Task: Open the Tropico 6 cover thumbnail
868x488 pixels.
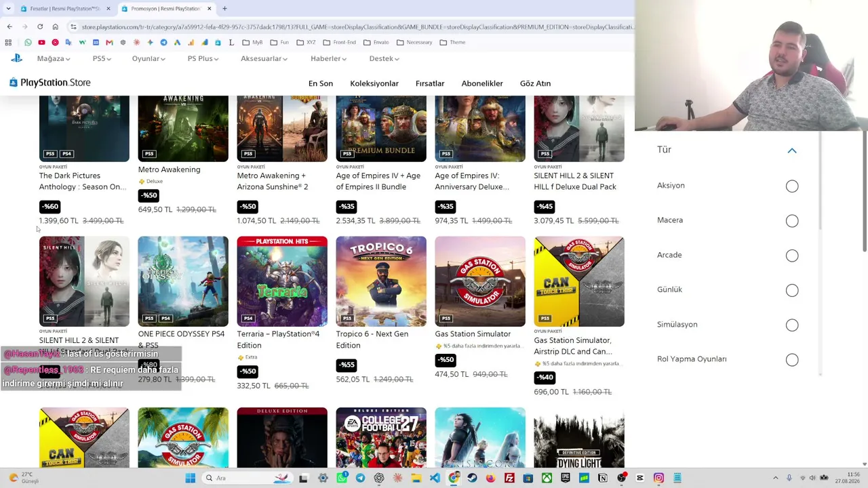Action: pos(381,281)
